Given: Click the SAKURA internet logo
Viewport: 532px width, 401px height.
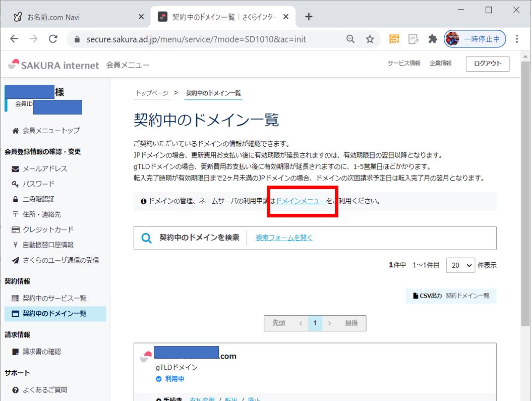Looking at the screenshot, I should (53, 65).
